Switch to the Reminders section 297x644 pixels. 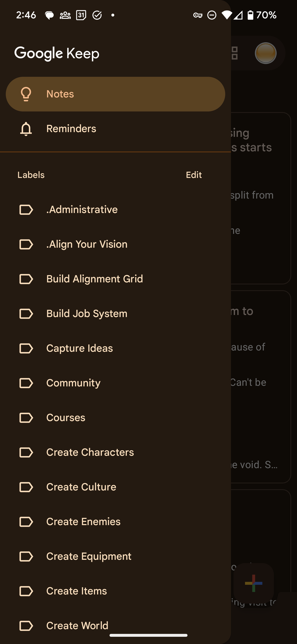point(71,129)
